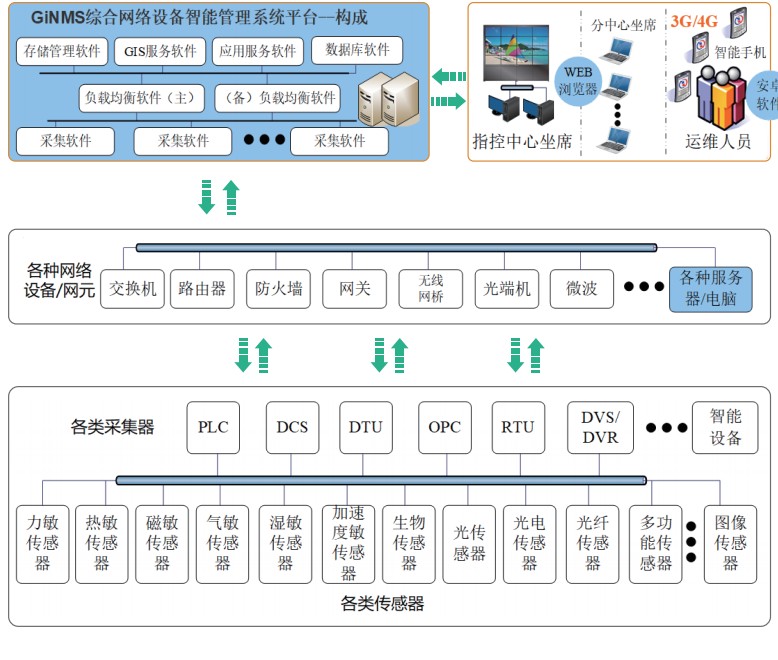Click the 网关 device box
Viewport: 778px width, 660px height.
(x=354, y=289)
